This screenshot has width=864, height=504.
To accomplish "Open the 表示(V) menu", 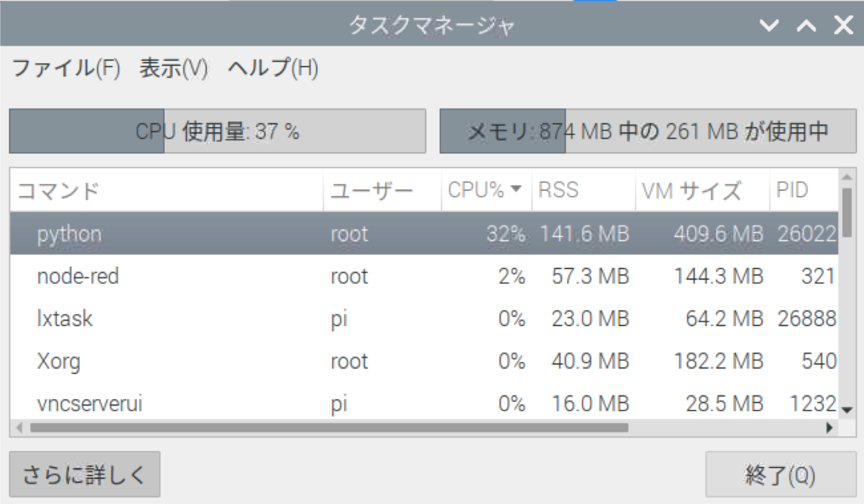I will click(173, 68).
